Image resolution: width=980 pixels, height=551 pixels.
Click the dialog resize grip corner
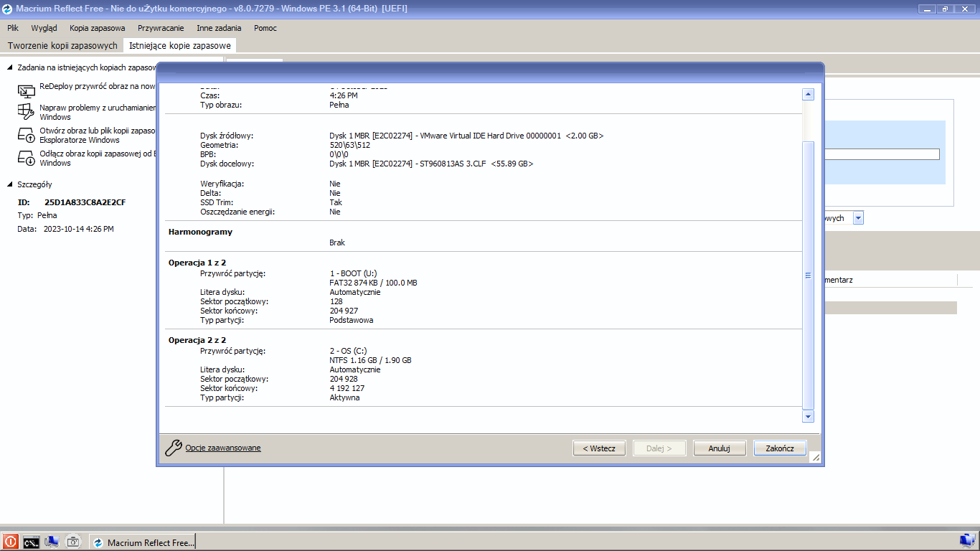[816, 458]
